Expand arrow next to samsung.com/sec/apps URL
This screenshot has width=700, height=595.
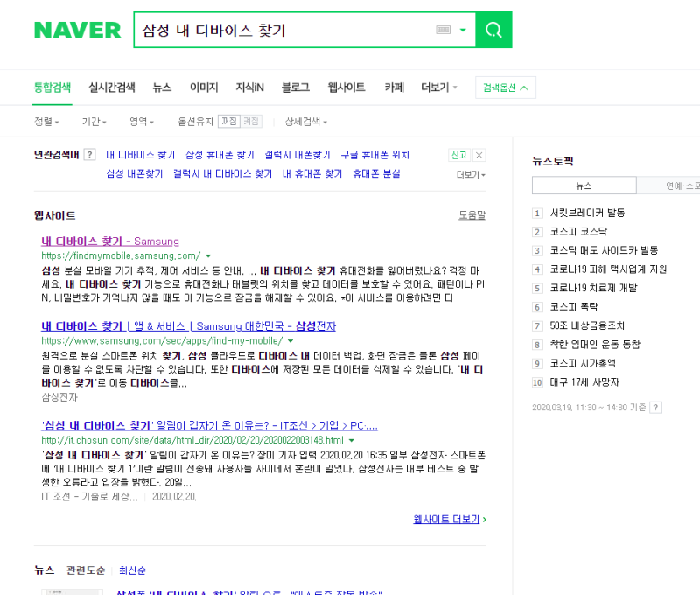[x=290, y=341]
